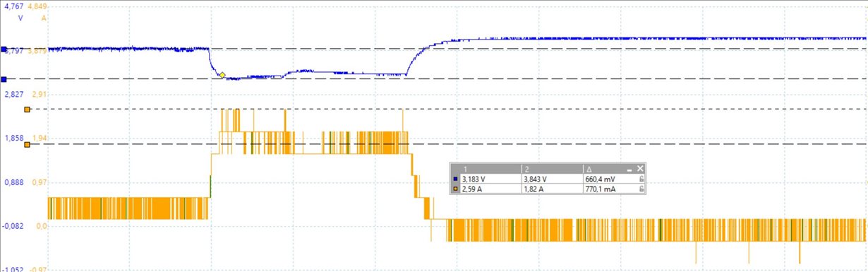Click the column 2 header in the legend
Screen dimensions: 868x272
click(526, 169)
